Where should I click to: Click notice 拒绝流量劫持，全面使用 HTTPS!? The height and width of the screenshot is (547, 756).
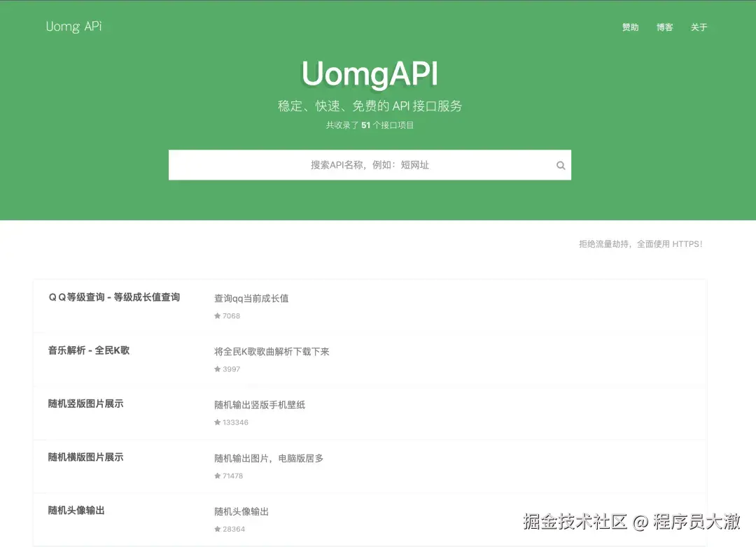point(640,244)
